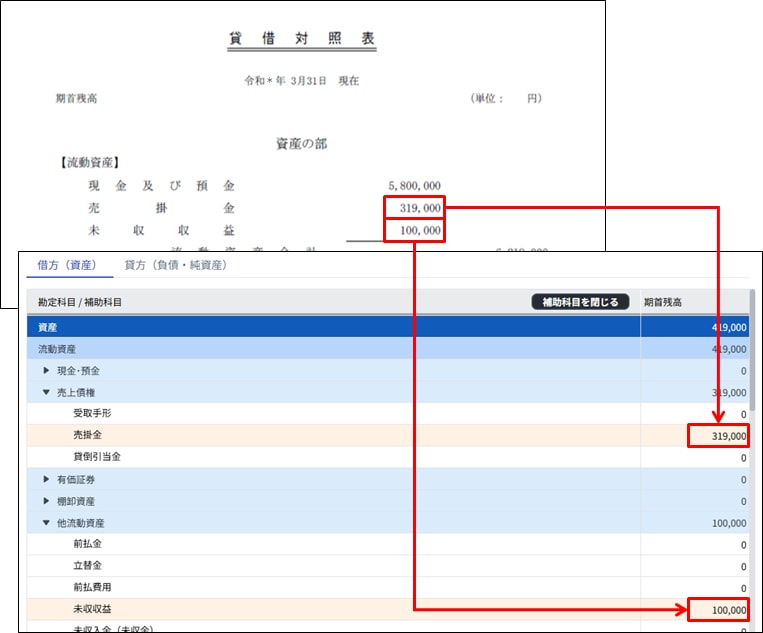Open the 貸方（負債・純資産） tab
The height and width of the screenshot is (633, 763).
coord(175,265)
